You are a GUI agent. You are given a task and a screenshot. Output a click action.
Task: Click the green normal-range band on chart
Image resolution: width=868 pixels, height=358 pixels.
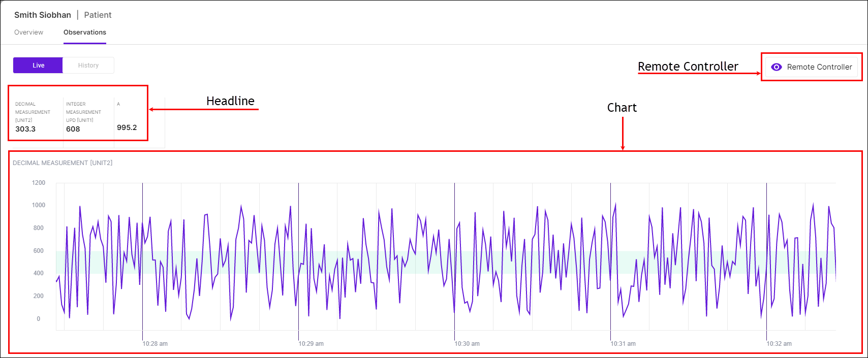[x=446, y=262]
